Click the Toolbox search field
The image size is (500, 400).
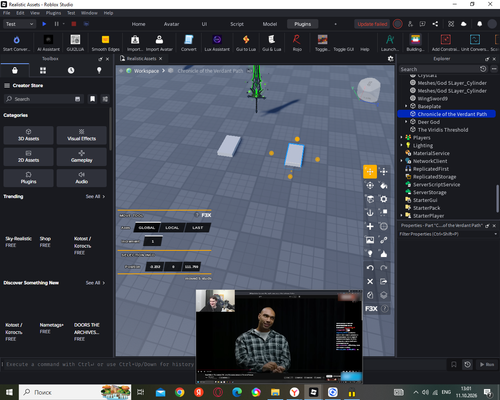click(x=43, y=99)
